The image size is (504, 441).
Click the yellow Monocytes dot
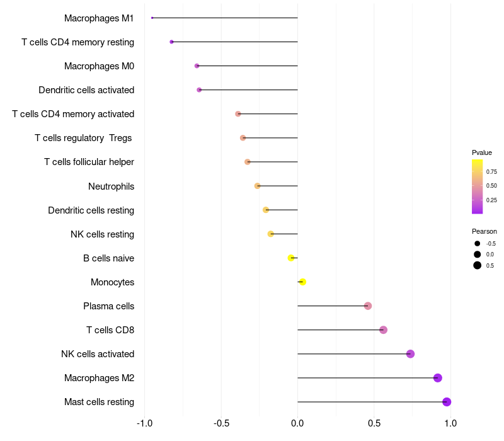pyautogui.click(x=302, y=282)
